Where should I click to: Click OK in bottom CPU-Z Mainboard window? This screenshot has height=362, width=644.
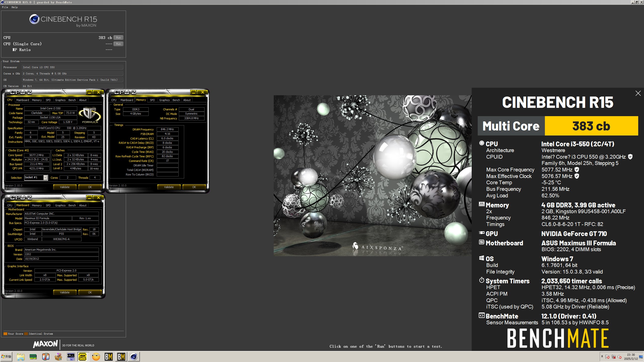point(90,292)
